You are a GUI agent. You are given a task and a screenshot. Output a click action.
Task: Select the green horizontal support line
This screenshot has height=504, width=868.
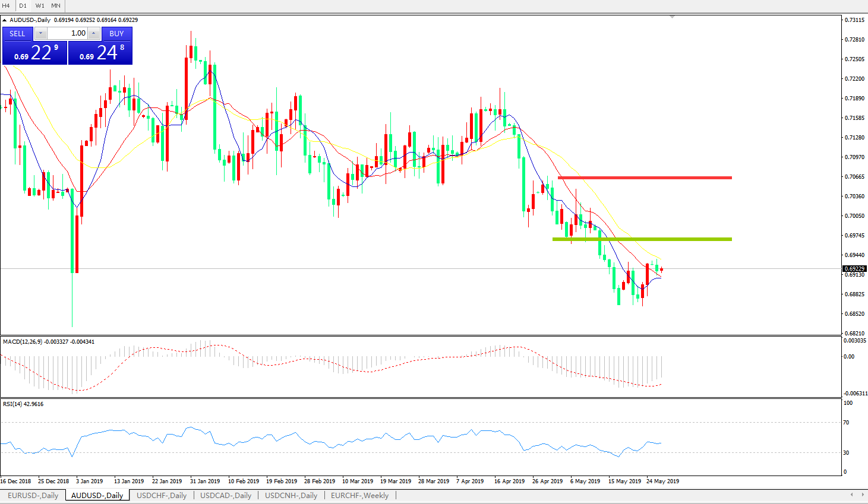(x=642, y=239)
